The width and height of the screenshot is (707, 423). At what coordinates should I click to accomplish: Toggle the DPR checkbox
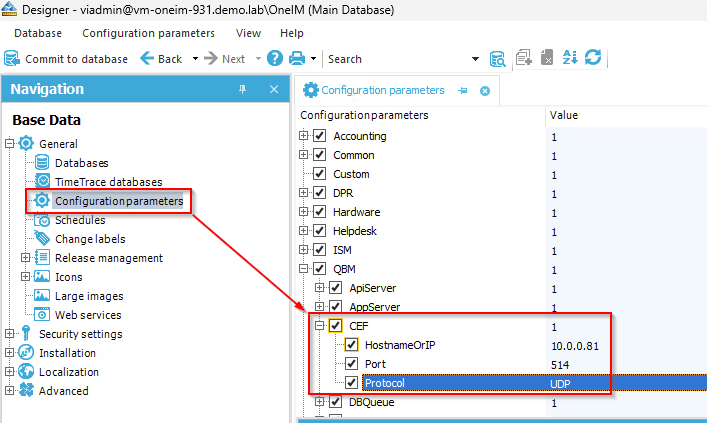[x=320, y=193]
